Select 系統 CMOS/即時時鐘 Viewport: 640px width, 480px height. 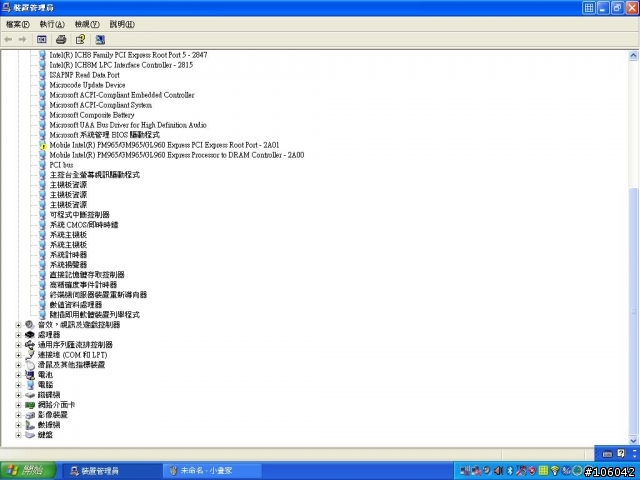click(84, 225)
